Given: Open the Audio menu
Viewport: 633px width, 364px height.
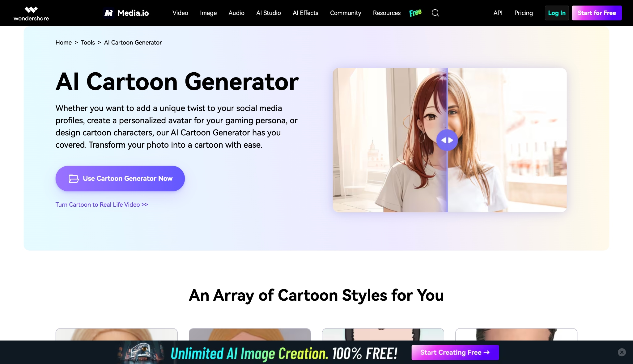Looking at the screenshot, I should coord(236,13).
